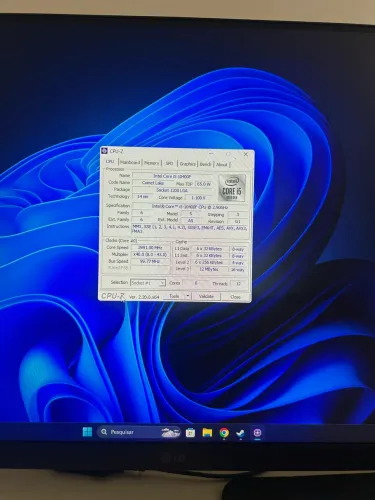Click the Instructions list field

(190, 229)
